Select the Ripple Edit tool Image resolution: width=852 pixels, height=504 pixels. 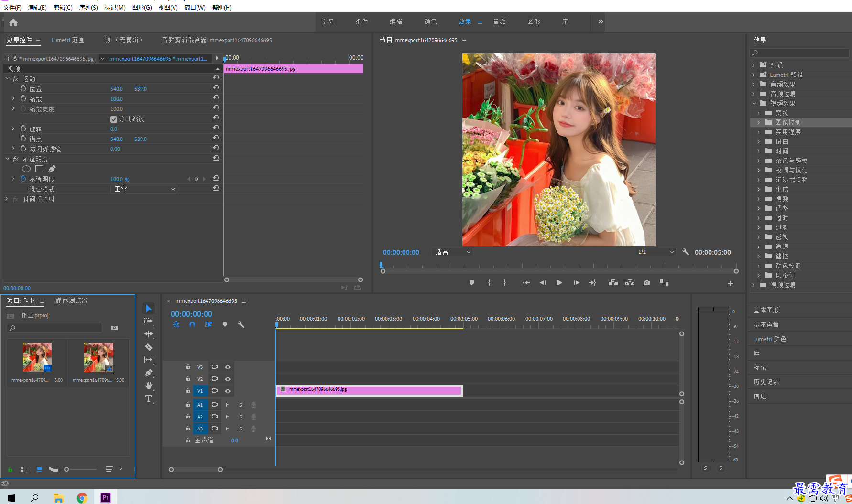pos(149,334)
